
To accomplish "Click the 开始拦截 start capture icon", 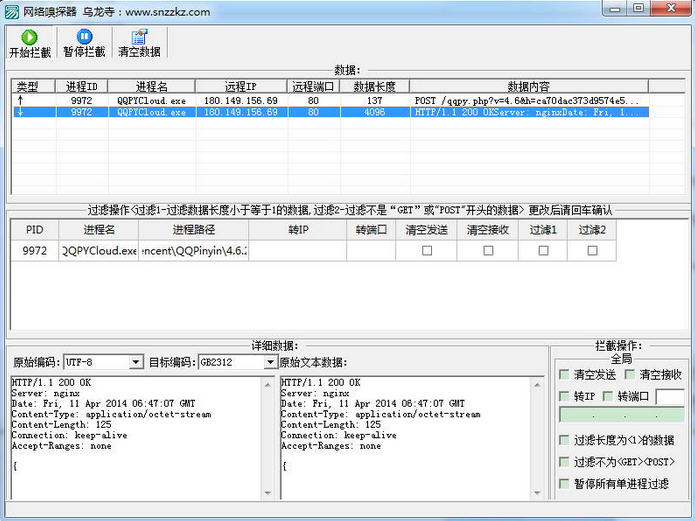I will pos(28,37).
